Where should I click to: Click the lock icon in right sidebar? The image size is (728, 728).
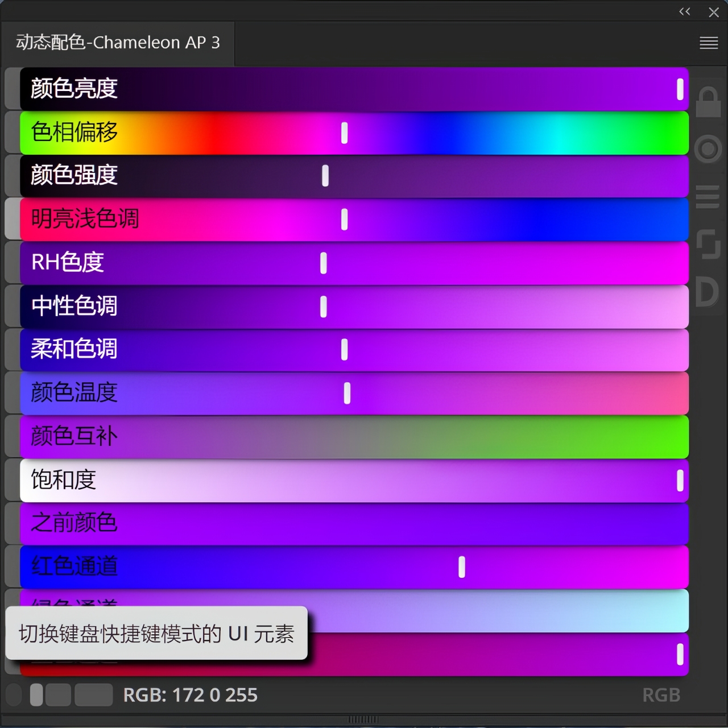[708, 102]
